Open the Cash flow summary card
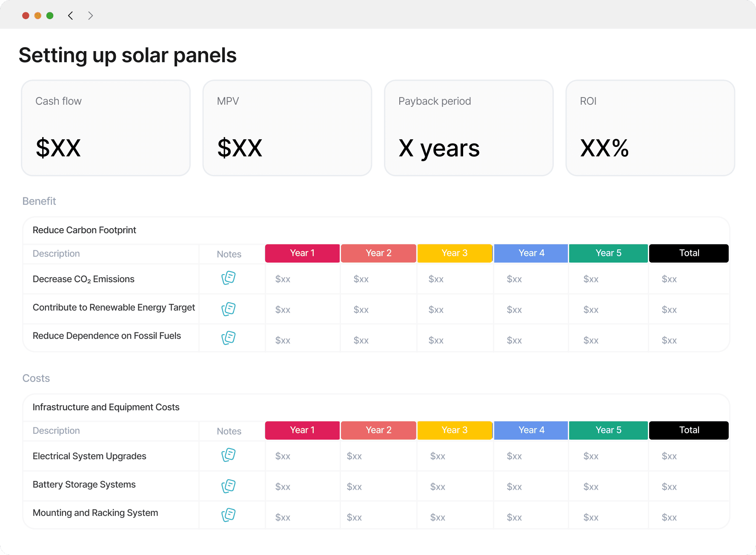The height and width of the screenshot is (555, 756). (106, 128)
